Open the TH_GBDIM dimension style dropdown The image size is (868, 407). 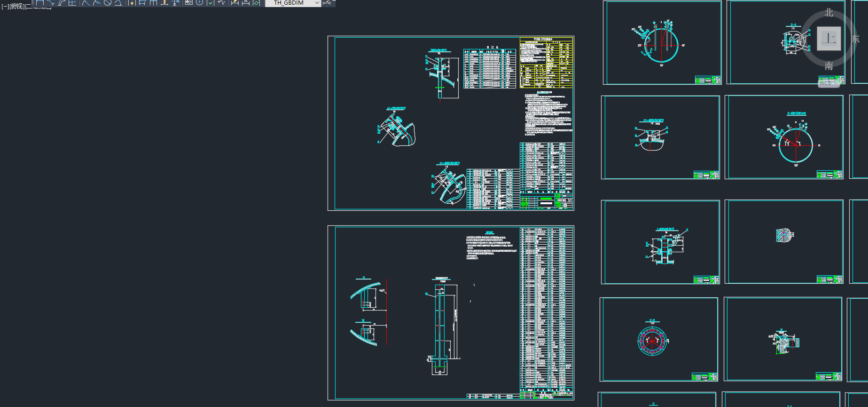coord(293,3)
